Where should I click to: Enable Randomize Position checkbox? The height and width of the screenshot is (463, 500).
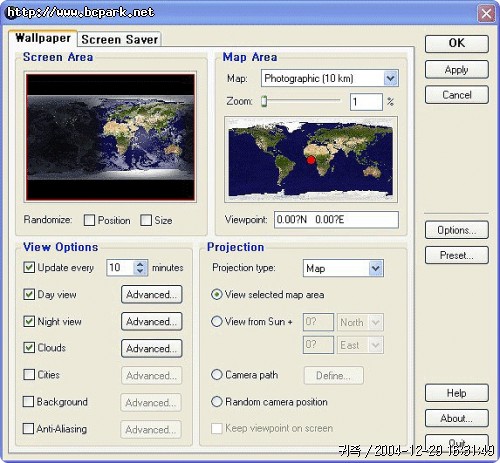pos(89,220)
